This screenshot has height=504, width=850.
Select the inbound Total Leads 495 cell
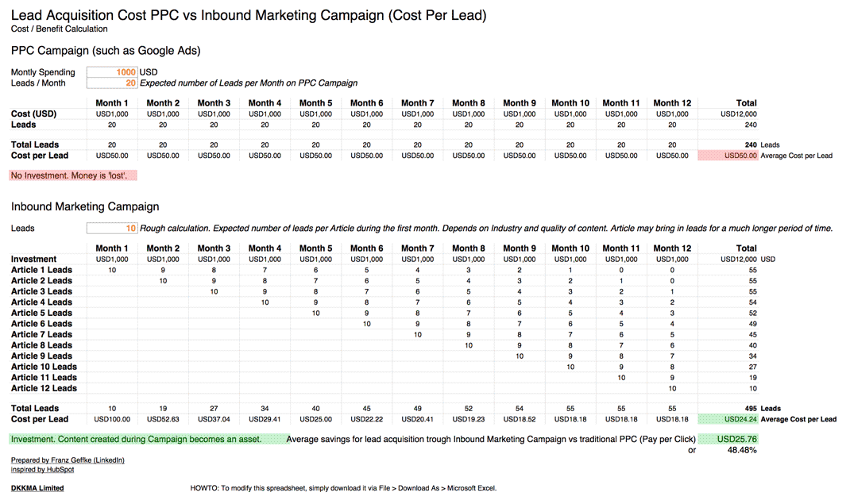point(751,409)
